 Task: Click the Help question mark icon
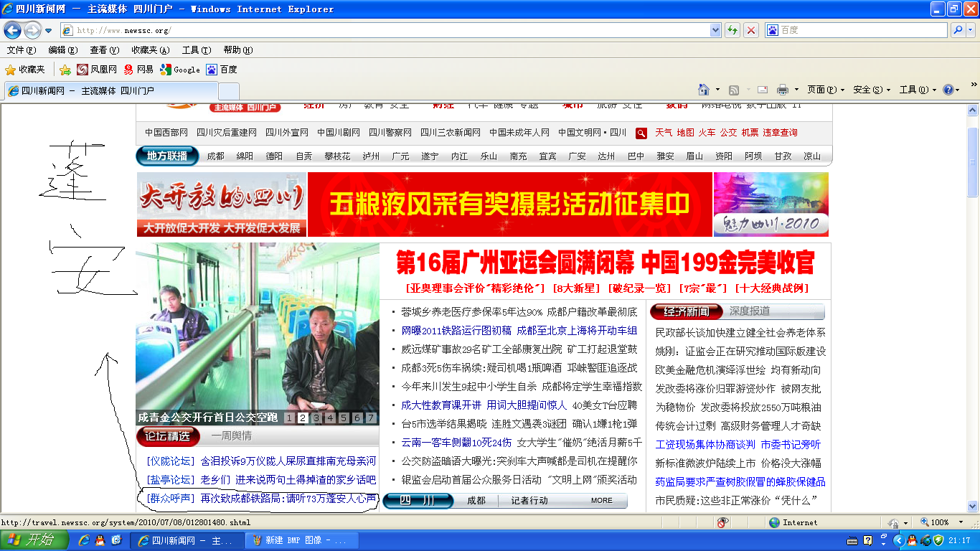pyautogui.click(x=948, y=90)
